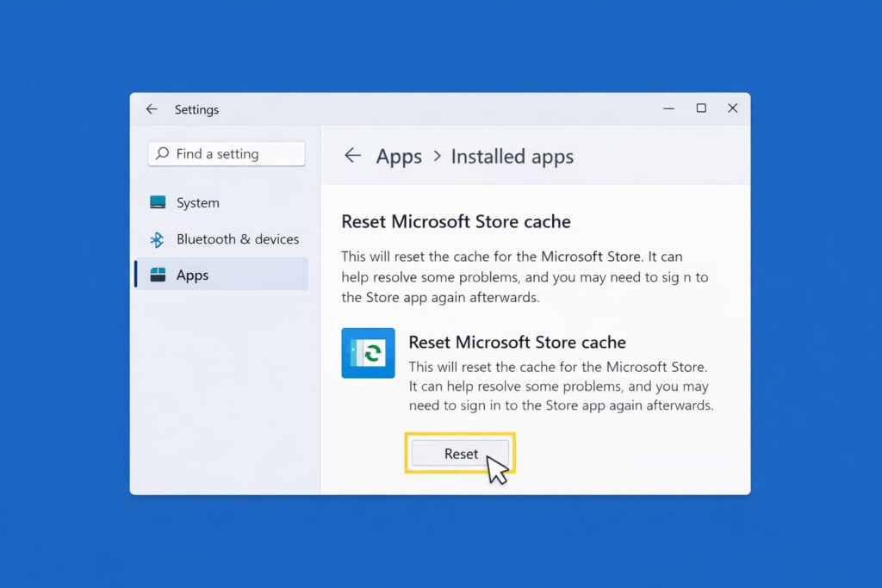This screenshot has width=882, height=588.
Task: Click the System monitor icon in sidebar
Action: (158, 203)
